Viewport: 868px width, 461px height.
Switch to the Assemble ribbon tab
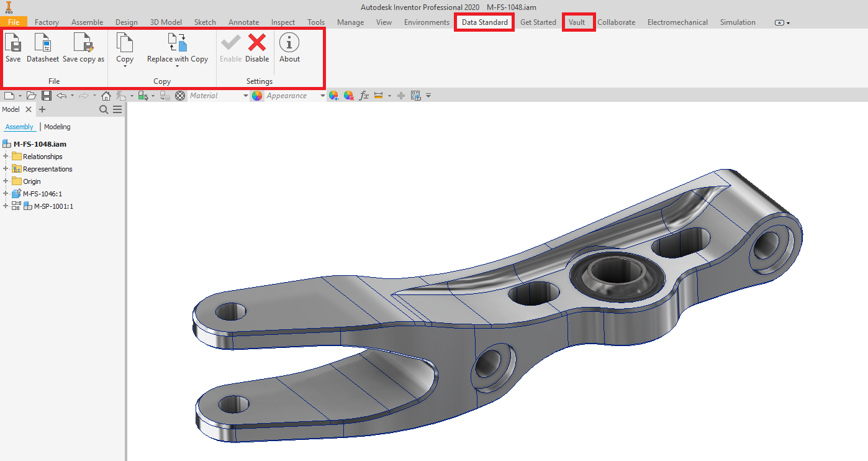[x=87, y=22]
